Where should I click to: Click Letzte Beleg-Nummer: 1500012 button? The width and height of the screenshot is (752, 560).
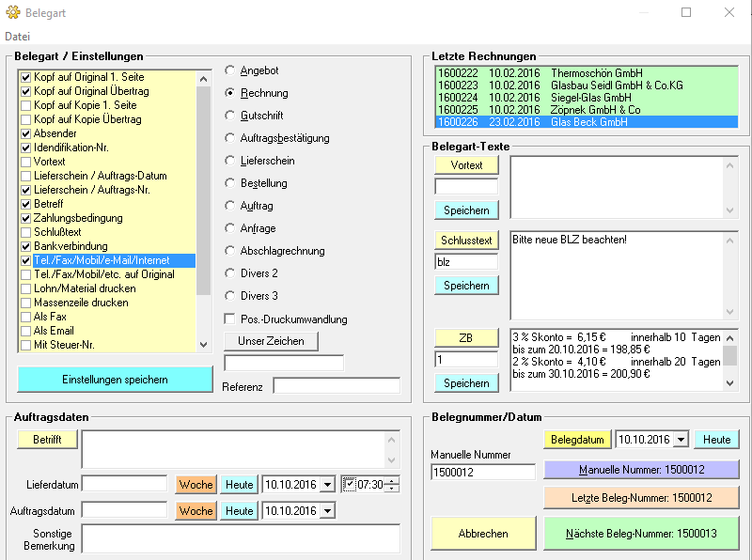click(x=642, y=498)
